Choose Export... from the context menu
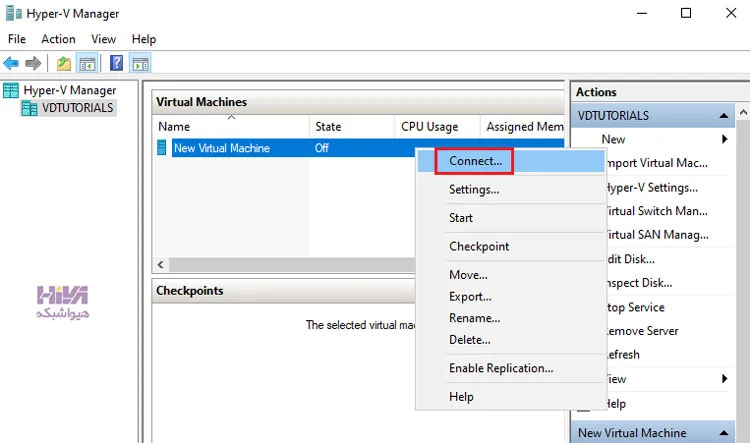The image size is (750, 443). pos(510,297)
